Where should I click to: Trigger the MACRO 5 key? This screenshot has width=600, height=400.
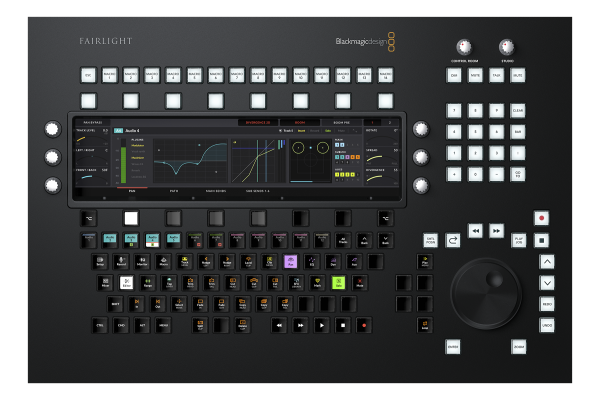pyautogui.click(x=194, y=75)
